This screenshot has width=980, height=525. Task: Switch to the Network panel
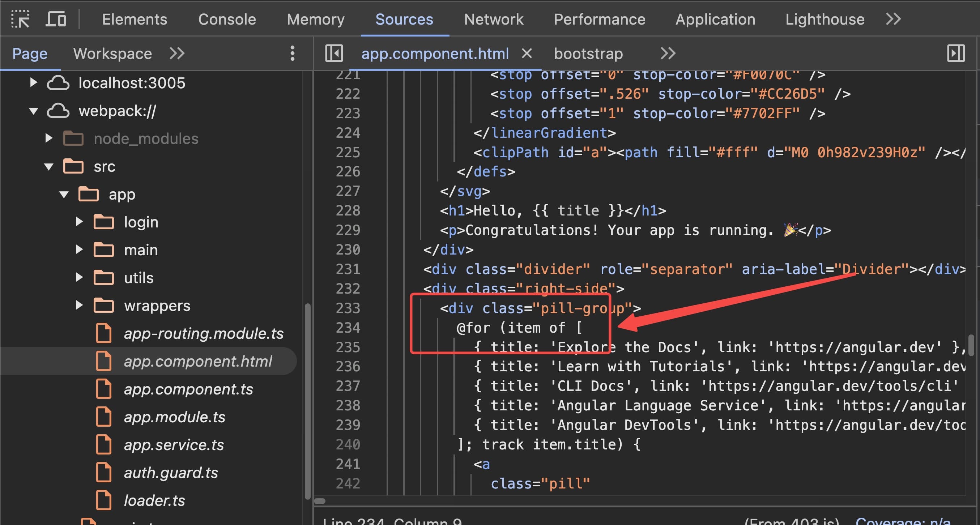[493, 19]
